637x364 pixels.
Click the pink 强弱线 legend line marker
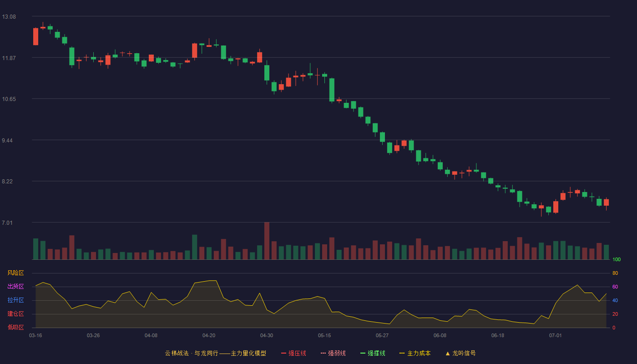[x=323, y=353]
